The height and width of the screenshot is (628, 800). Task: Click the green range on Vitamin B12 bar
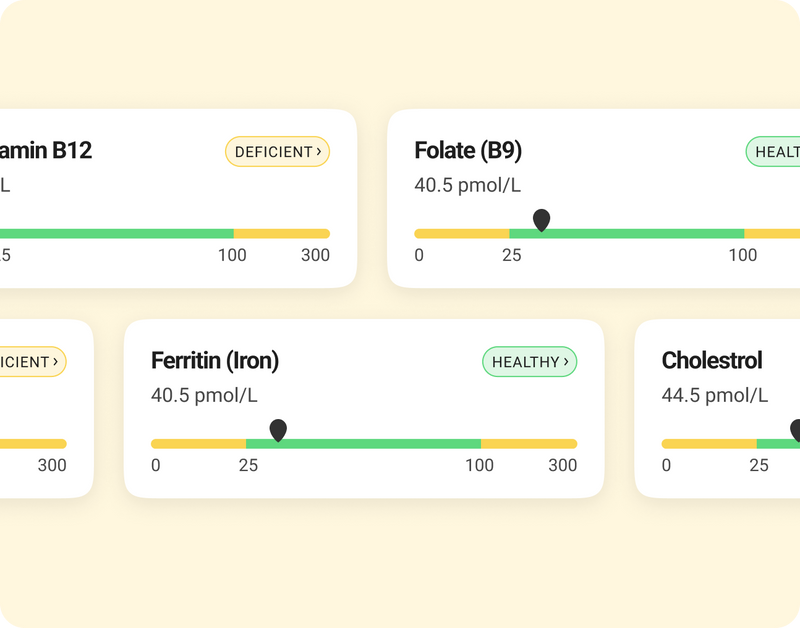(x=120, y=233)
